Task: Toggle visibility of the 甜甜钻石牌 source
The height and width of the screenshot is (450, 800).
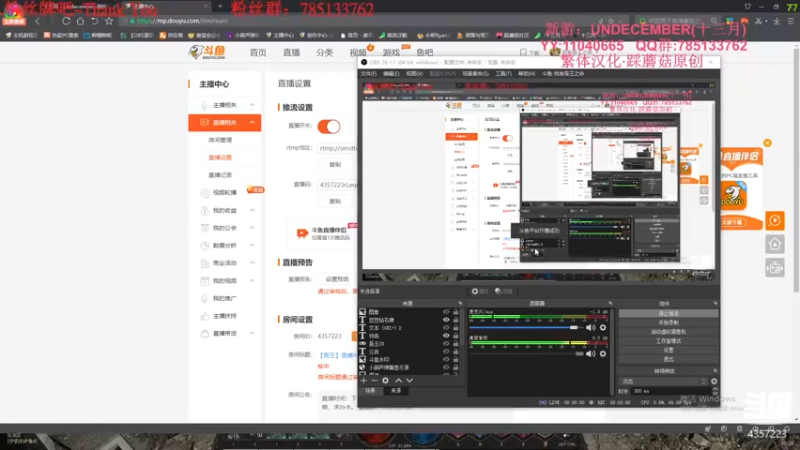Action: [446, 320]
